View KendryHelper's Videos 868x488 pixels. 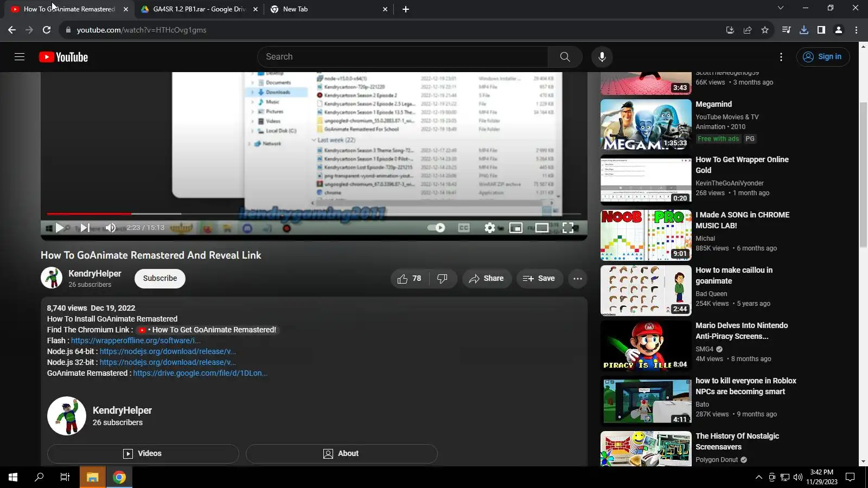(x=143, y=454)
